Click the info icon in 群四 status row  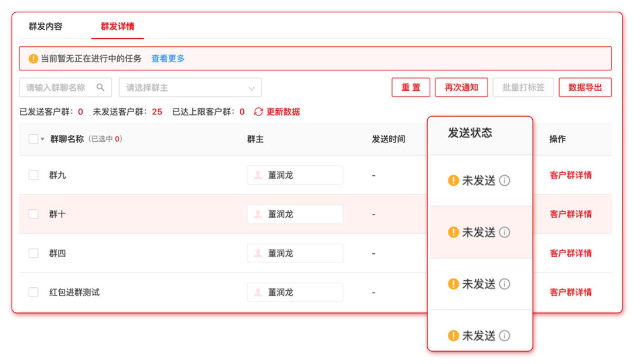click(x=504, y=284)
